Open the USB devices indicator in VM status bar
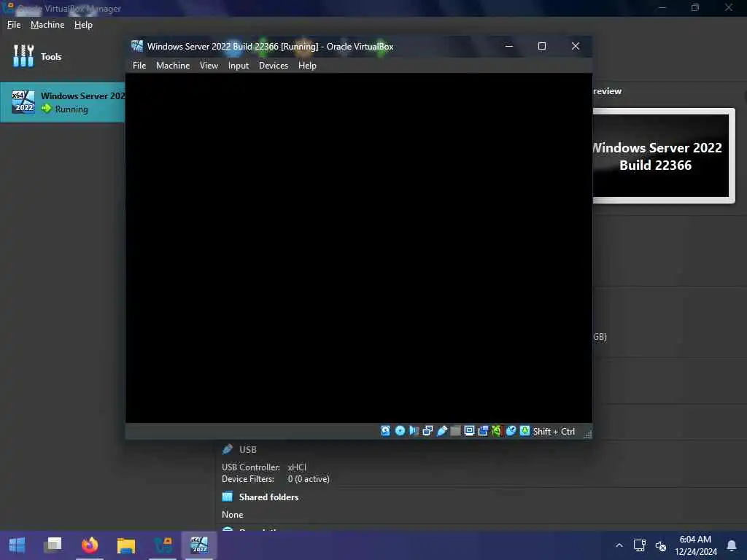The width and height of the screenshot is (747, 560). (x=441, y=431)
